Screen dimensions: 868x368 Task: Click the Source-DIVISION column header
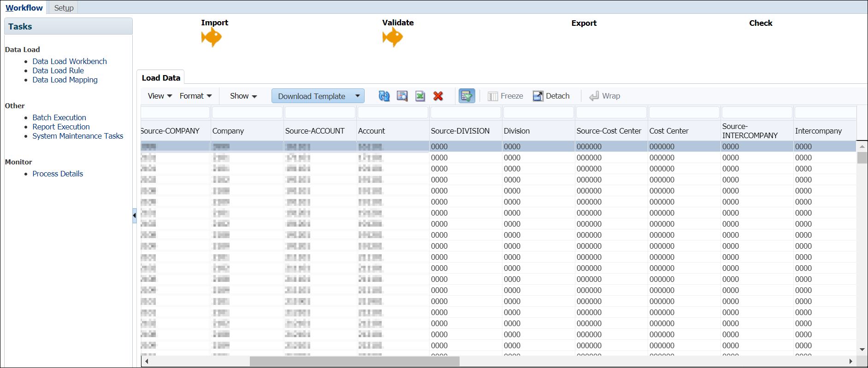(x=466, y=131)
